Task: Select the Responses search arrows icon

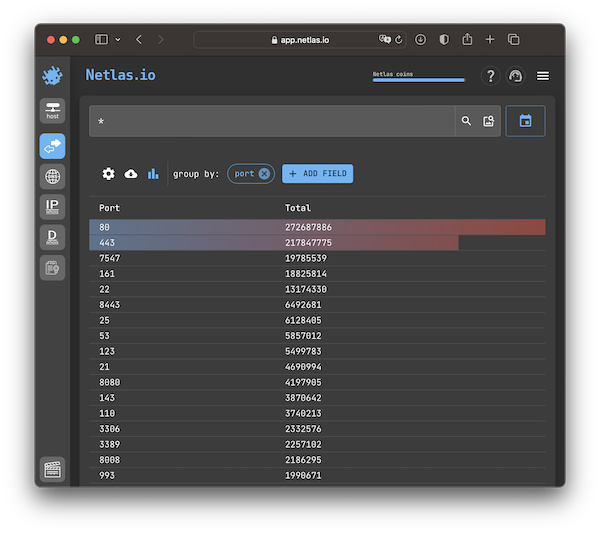Action: tap(52, 146)
